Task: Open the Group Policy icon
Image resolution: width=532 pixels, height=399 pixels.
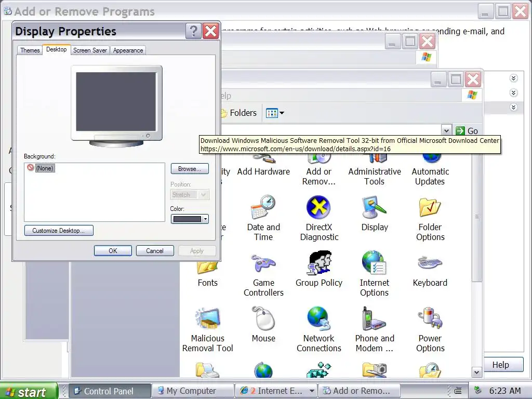Action: coord(319,269)
